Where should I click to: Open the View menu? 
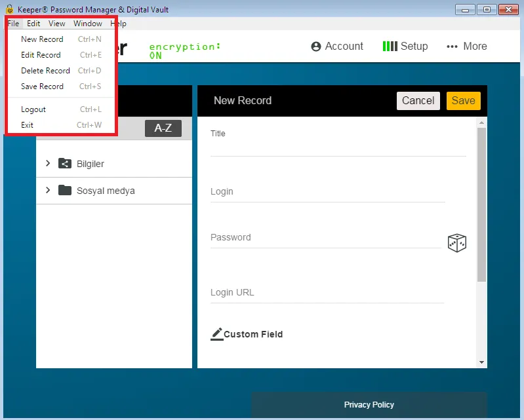tap(57, 24)
